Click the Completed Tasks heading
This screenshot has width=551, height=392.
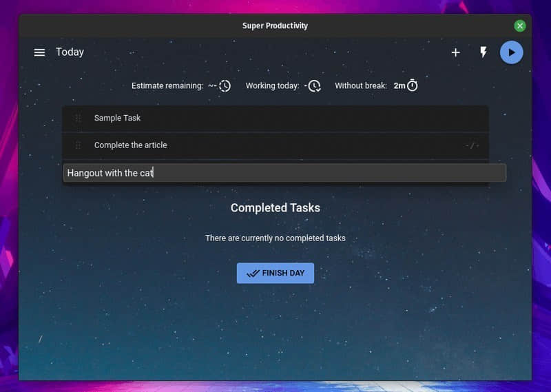275,208
